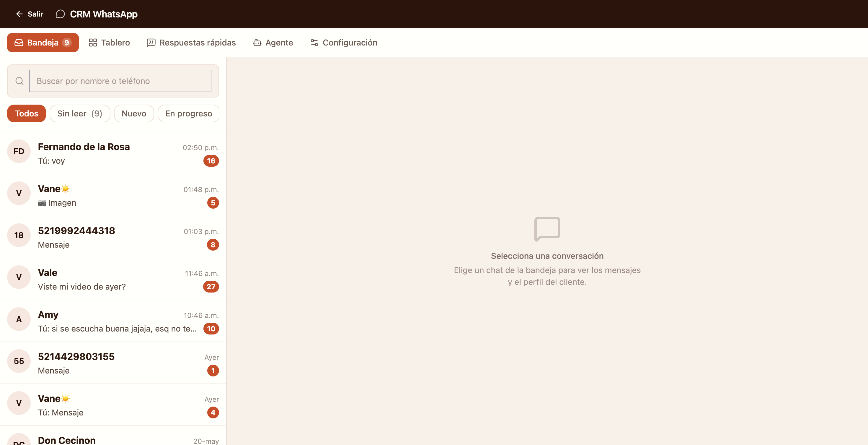The width and height of the screenshot is (868, 445).
Task: Click unread badge 4 on Vane chat
Action: pos(213,412)
